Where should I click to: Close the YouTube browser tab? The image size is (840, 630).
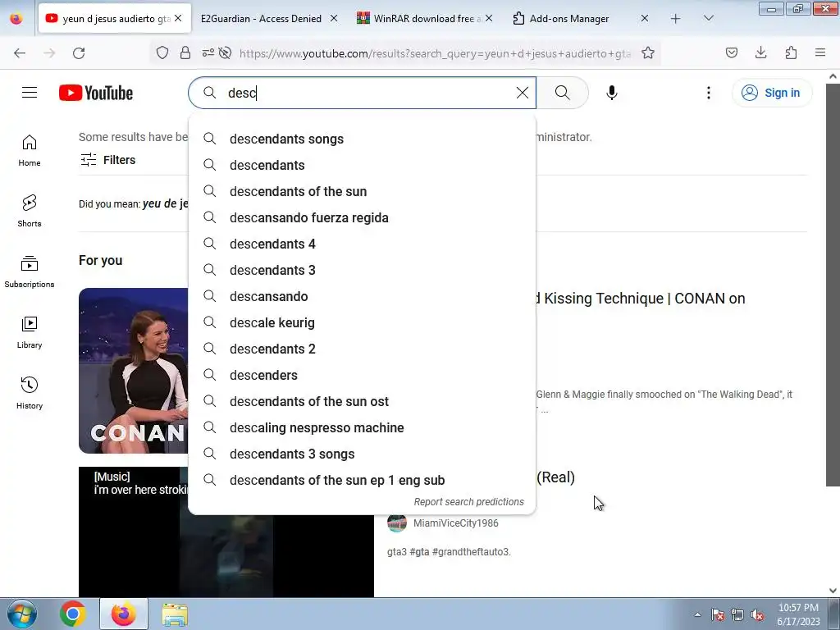click(178, 18)
